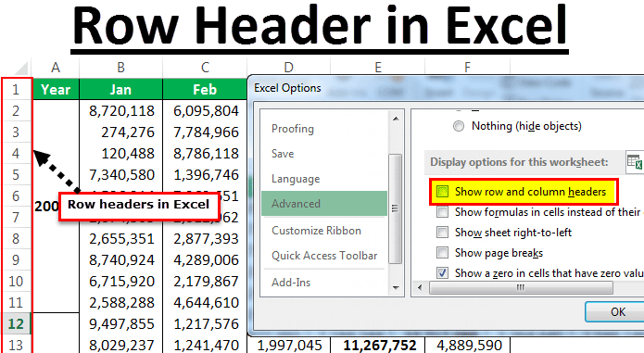Select row 3 header
Viewport: 644px width, 353px height.
17,132
